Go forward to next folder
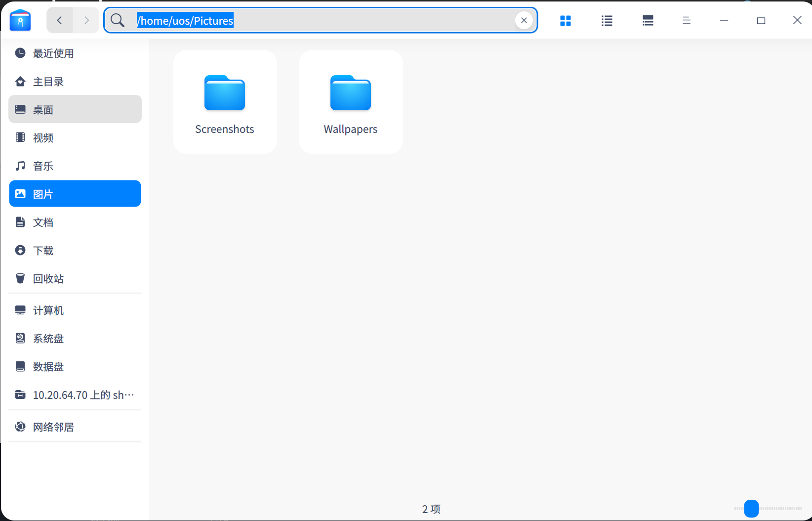The height and width of the screenshot is (521, 812). tap(86, 20)
